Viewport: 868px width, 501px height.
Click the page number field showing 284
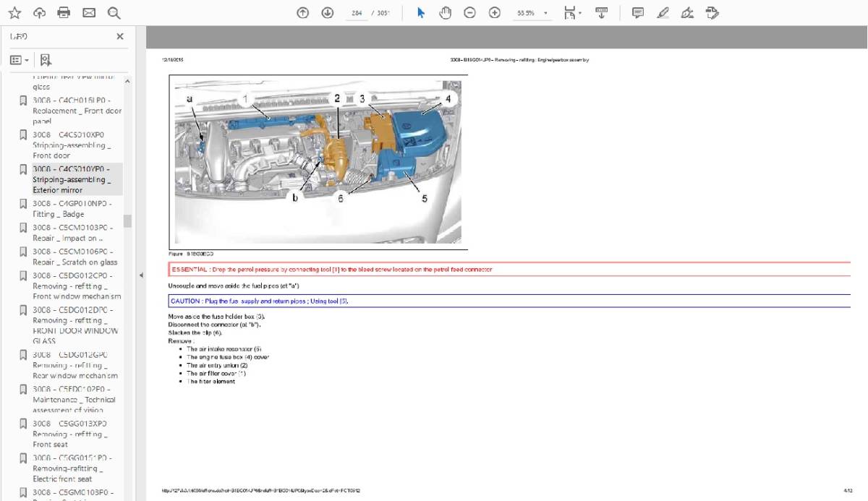(x=356, y=13)
